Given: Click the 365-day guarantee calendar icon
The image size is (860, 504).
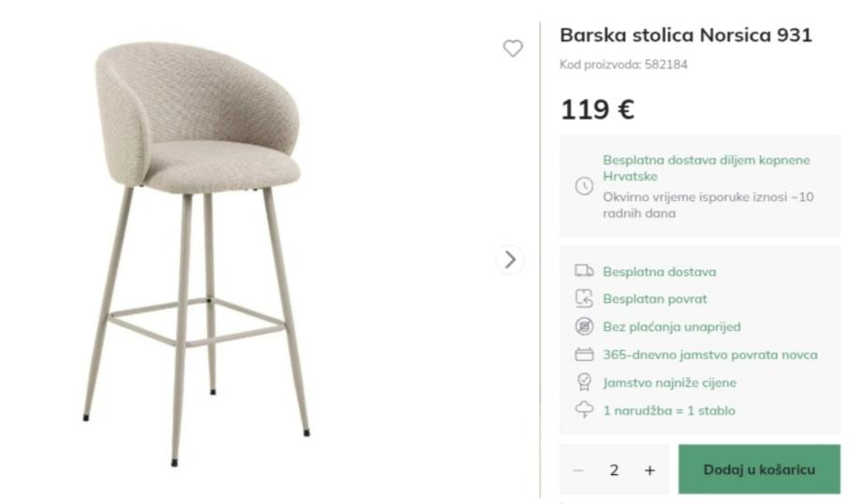Looking at the screenshot, I should (584, 354).
